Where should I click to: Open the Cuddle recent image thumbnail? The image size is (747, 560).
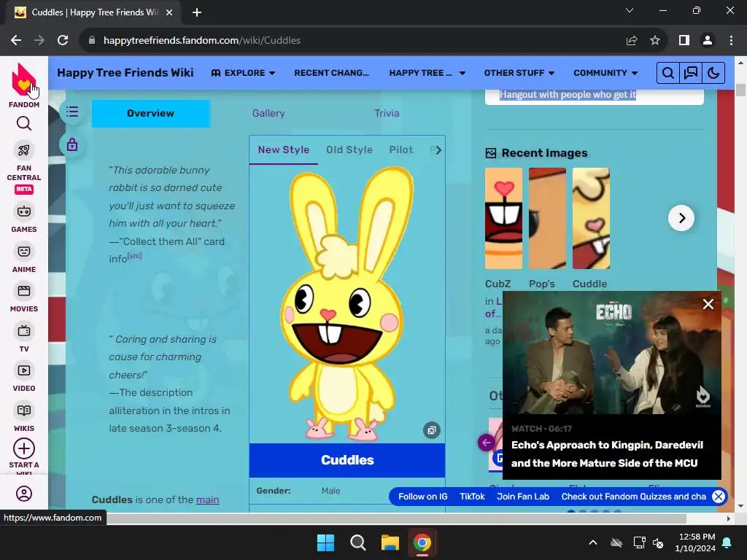(591, 218)
